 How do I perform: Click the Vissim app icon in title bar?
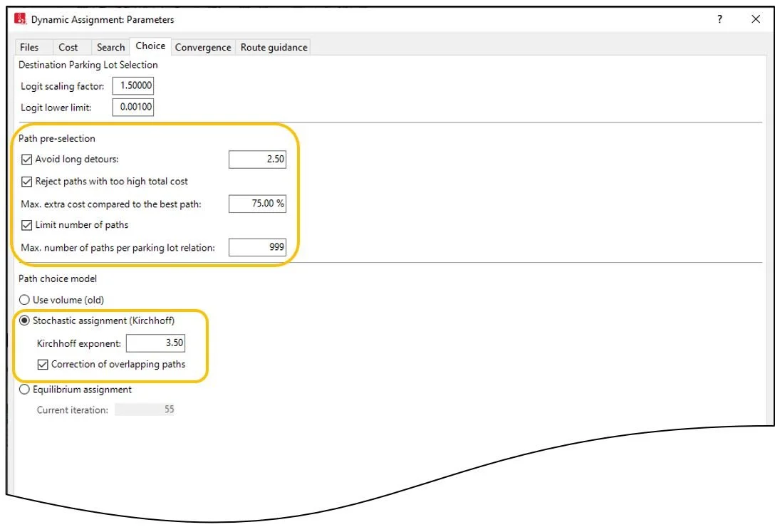click(21, 19)
